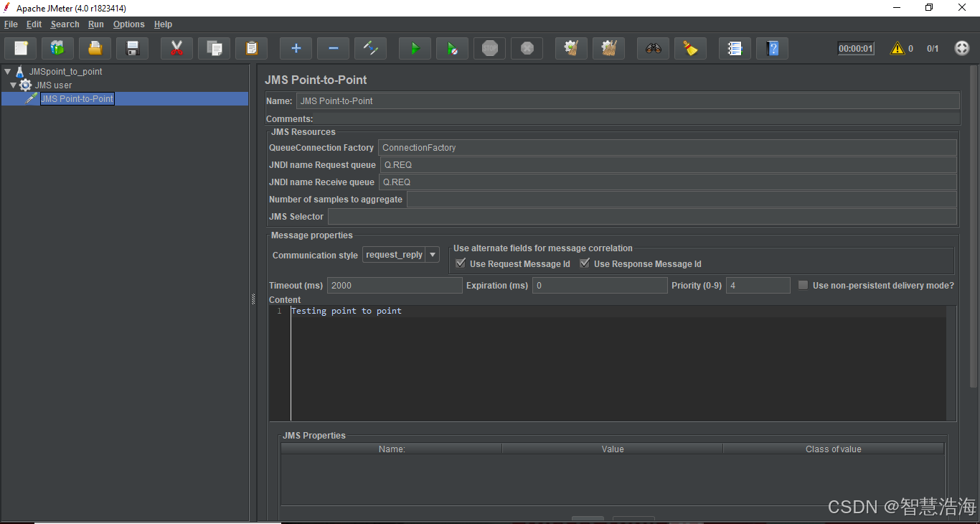Image resolution: width=980 pixels, height=524 pixels.
Task: Click the Paste clipboard icon
Action: coord(252,48)
